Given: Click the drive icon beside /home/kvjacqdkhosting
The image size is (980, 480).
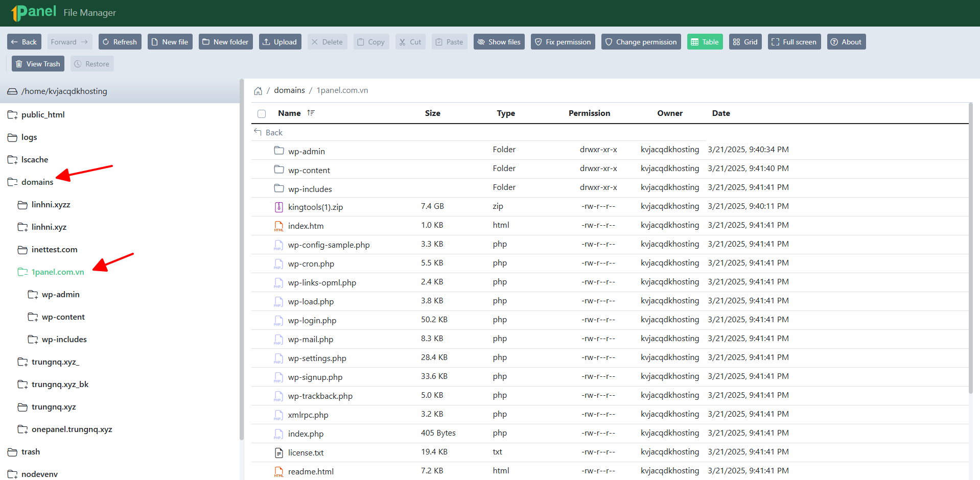Looking at the screenshot, I should click(12, 91).
